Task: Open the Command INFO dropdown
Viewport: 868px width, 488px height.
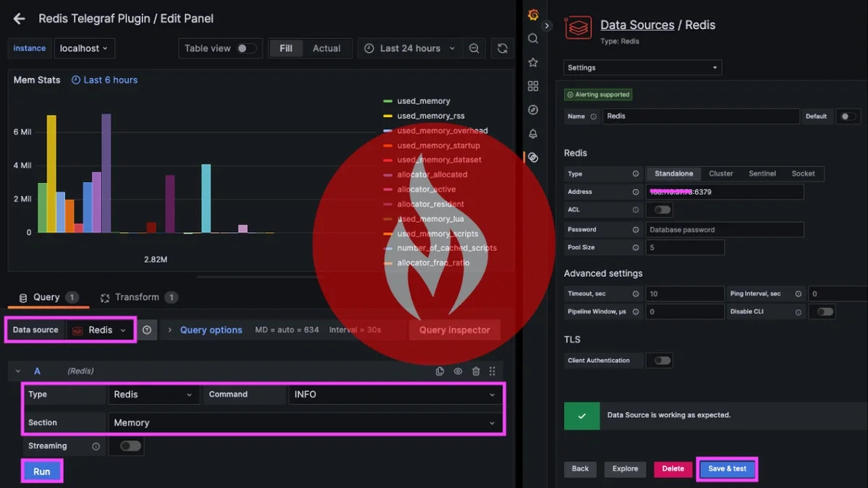Action: click(x=395, y=395)
